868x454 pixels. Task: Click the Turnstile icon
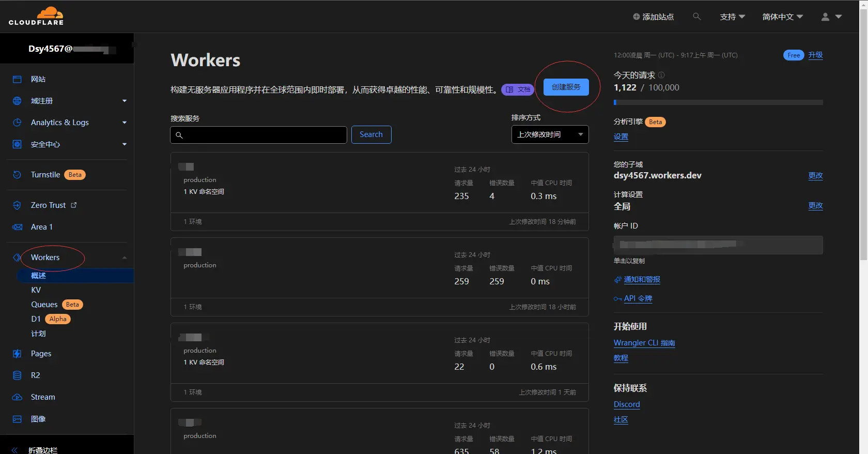click(17, 175)
